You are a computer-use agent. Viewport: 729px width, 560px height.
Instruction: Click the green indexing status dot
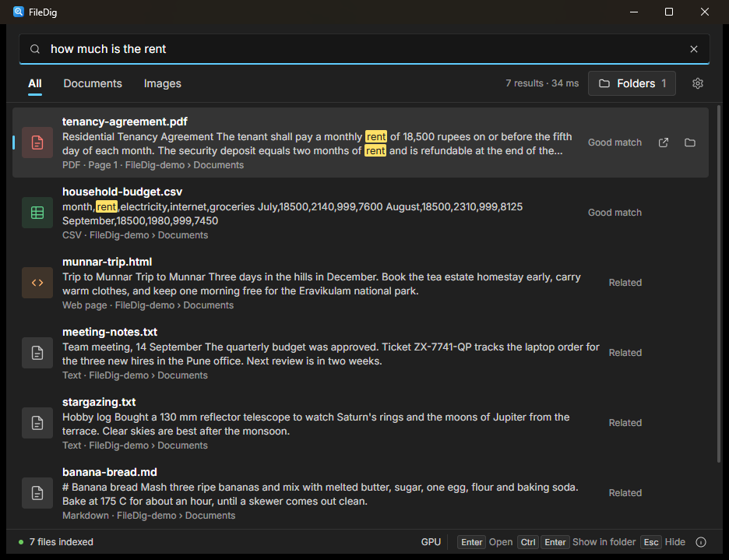(x=21, y=542)
